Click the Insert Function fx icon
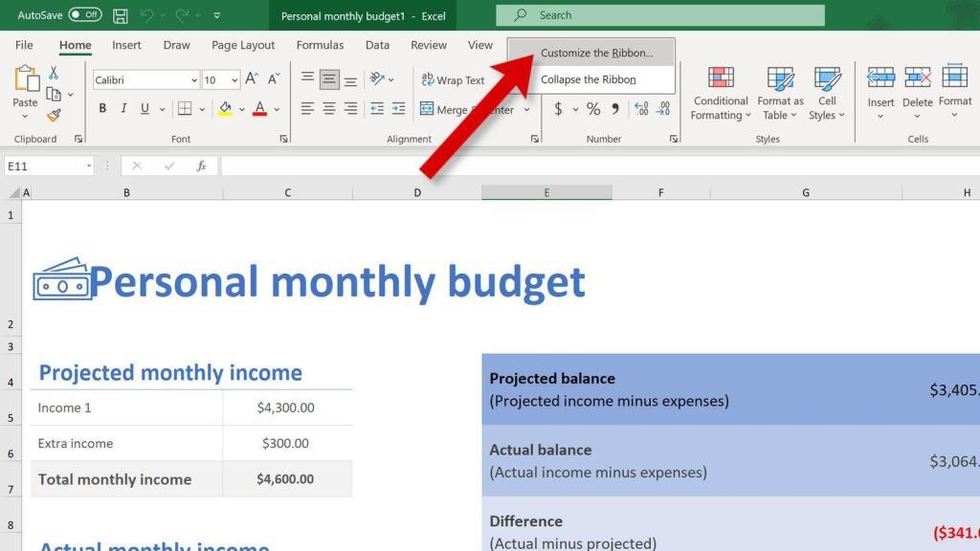 [x=201, y=165]
